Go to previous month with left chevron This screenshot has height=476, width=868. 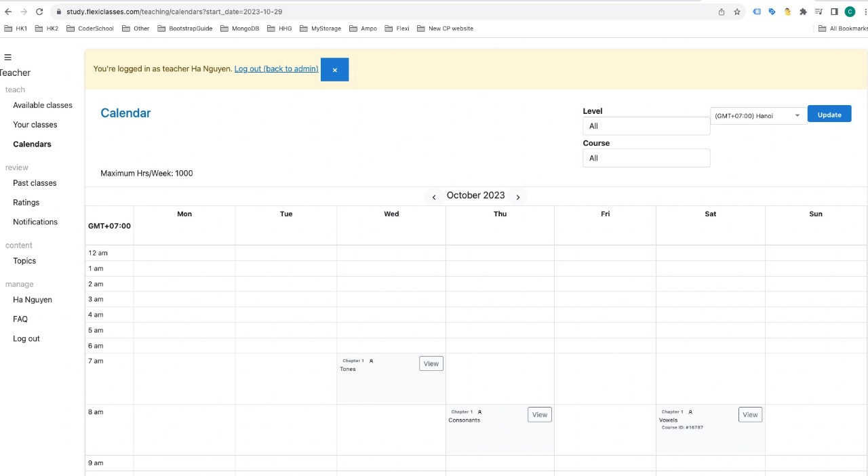click(x=434, y=197)
